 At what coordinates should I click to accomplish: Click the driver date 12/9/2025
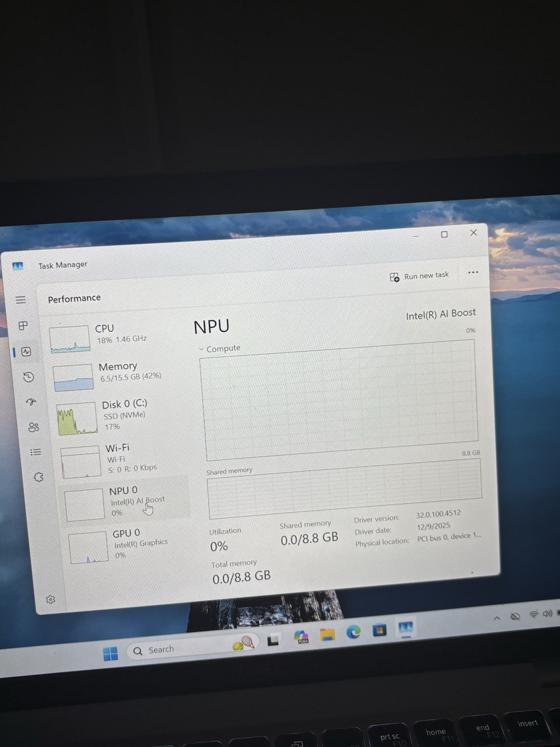tap(434, 526)
